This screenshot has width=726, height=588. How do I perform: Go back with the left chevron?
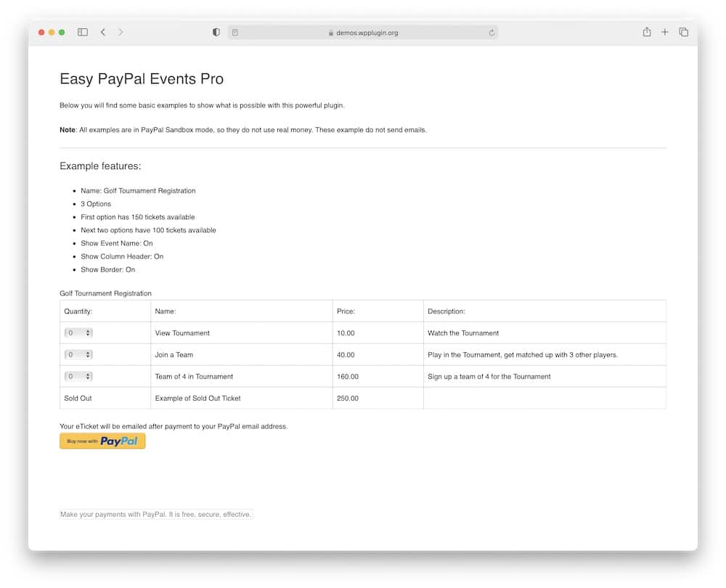(103, 32)
